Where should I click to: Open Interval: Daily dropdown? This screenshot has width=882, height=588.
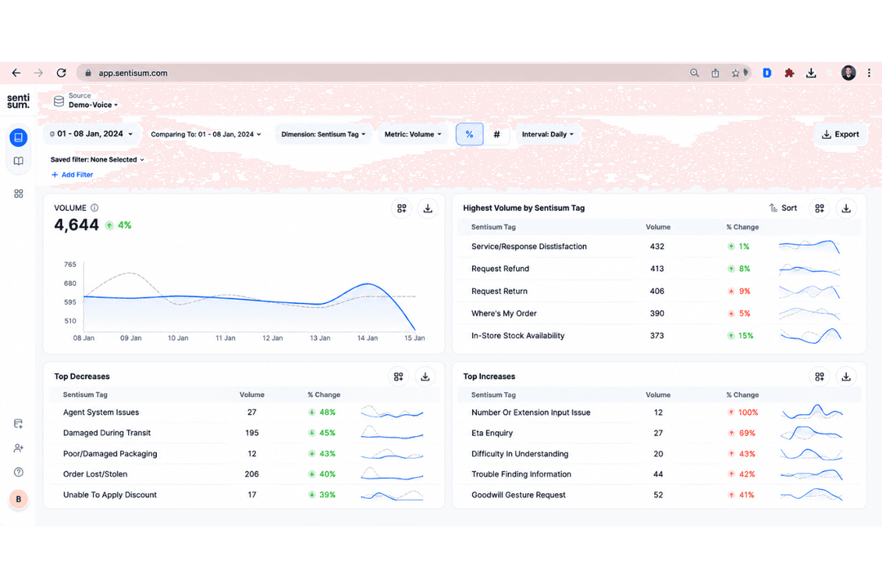tap(548, 135)
